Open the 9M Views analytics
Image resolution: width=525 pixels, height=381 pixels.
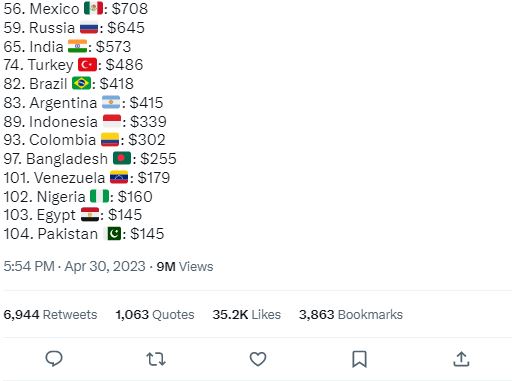click(x=185, y=266)
